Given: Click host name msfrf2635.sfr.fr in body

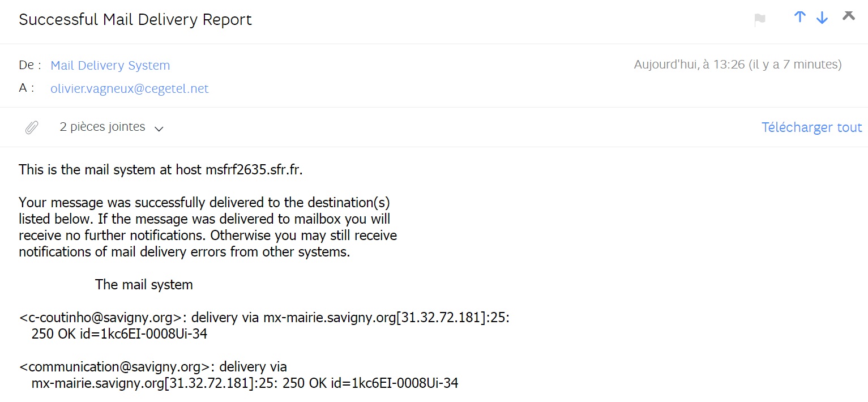Looking at the screenshot, I should click(x=254, y=170).
